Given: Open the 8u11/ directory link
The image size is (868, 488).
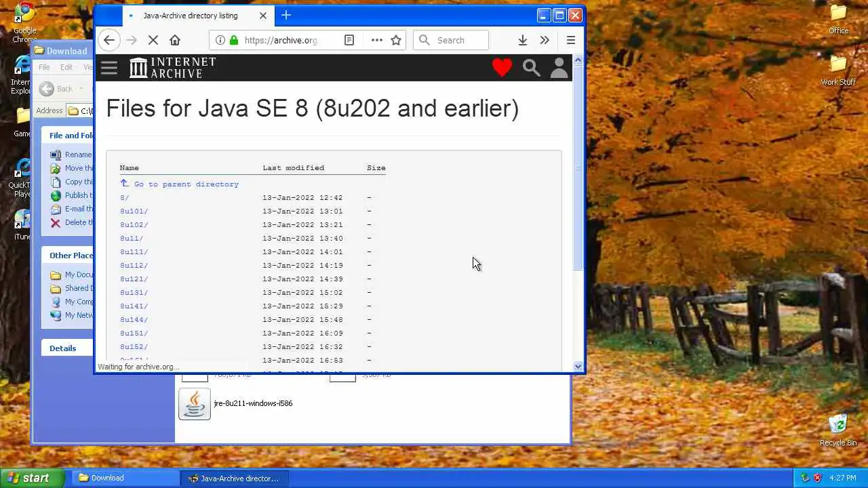Looking at the screenshot, I should [x=132, y=239].
